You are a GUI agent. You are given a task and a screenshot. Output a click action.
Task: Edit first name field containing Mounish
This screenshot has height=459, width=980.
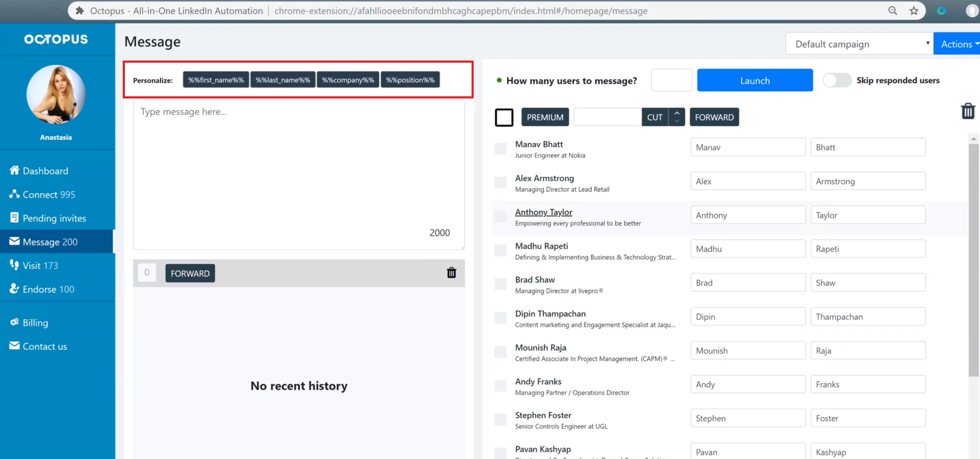(x=748, y=350)
